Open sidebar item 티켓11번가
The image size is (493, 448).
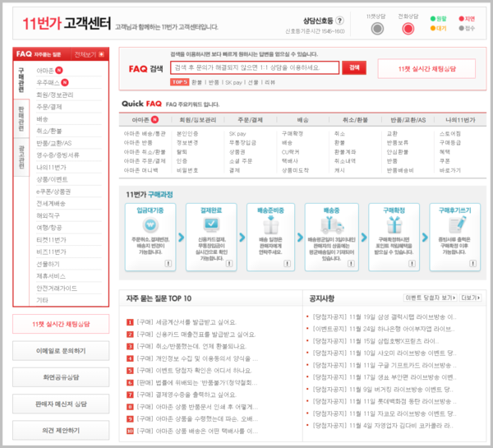(x=51, y=240)
